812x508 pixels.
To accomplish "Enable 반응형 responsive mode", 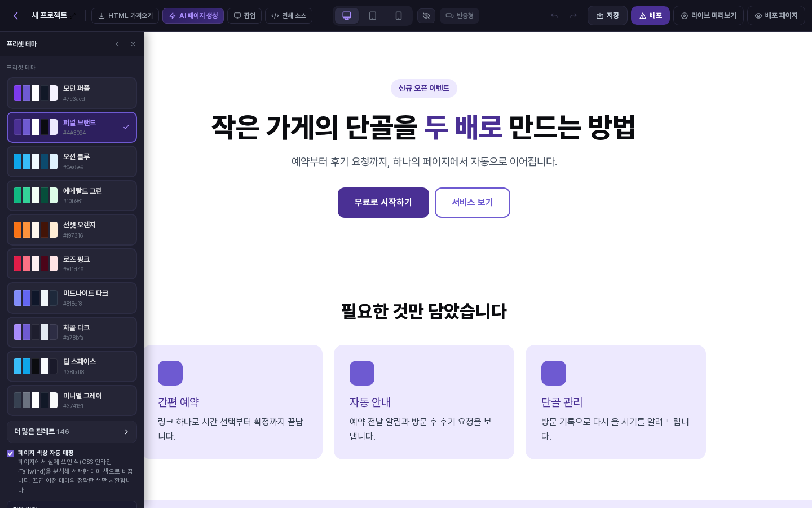I will 460,16.
